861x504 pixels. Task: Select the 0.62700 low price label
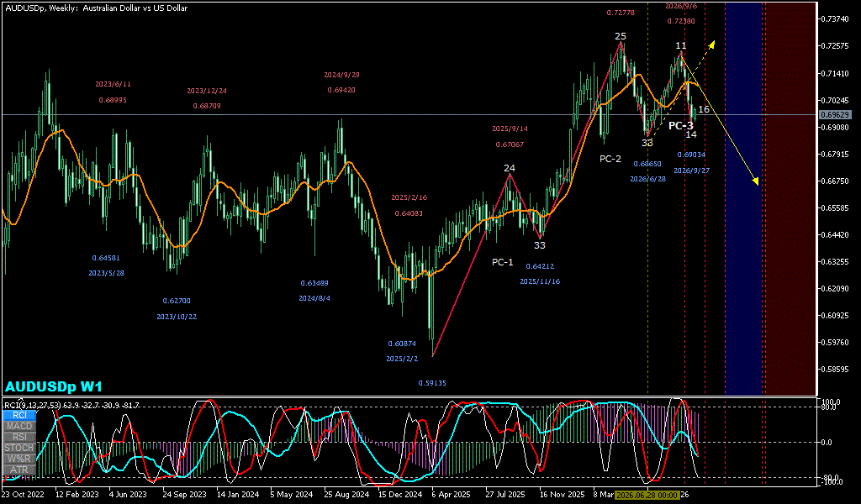[x=177, y=301]
